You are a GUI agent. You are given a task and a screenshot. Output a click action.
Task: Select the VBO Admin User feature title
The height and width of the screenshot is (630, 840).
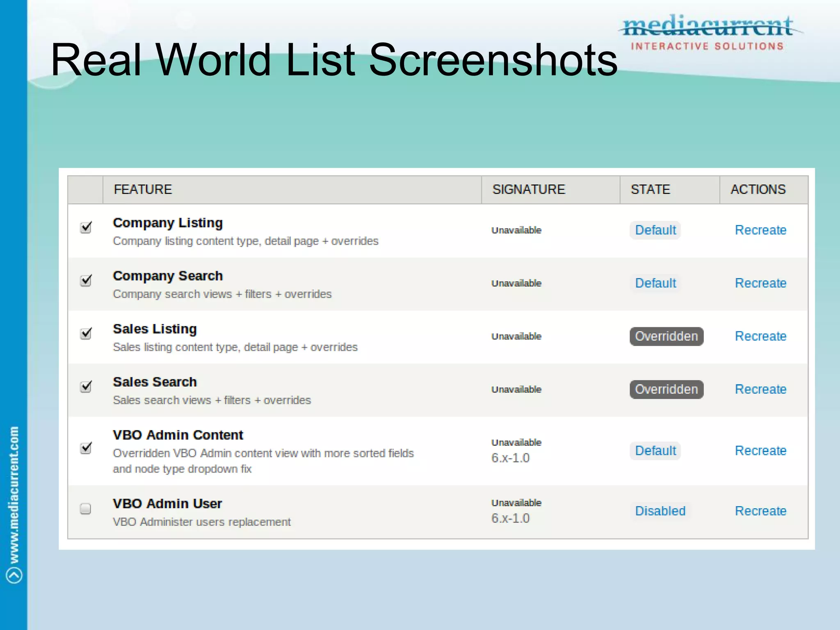tap(167, 504)
